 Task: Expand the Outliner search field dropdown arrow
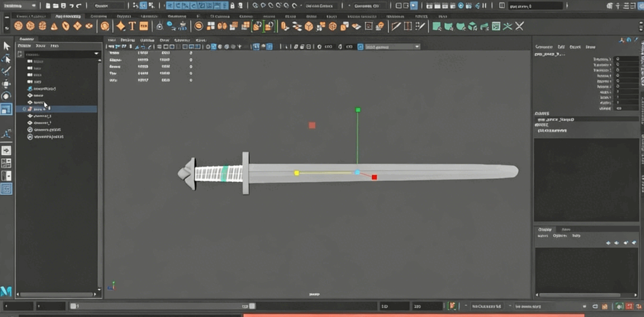tap(96, 54)
